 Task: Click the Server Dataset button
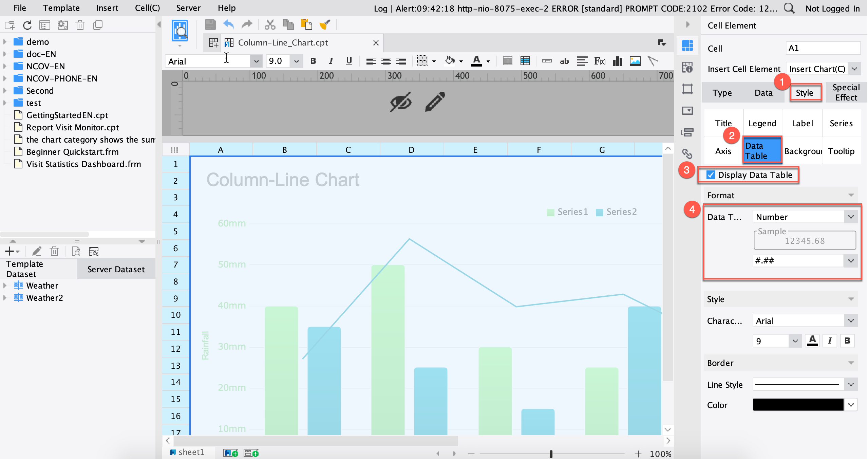pos(116,269)
